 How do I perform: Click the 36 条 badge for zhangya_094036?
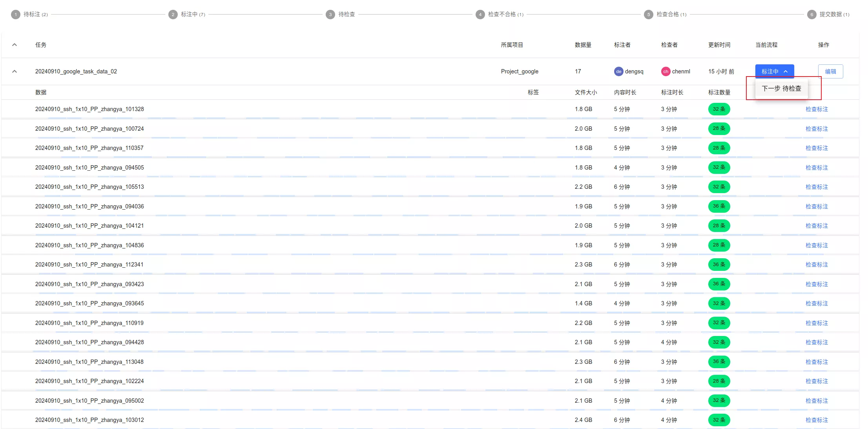719,206
